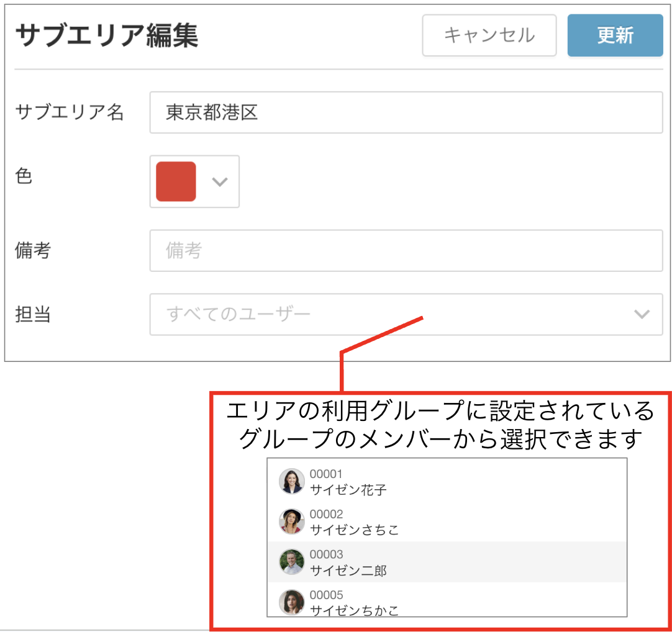Open the color dropdown chevron

click(219, 182)
